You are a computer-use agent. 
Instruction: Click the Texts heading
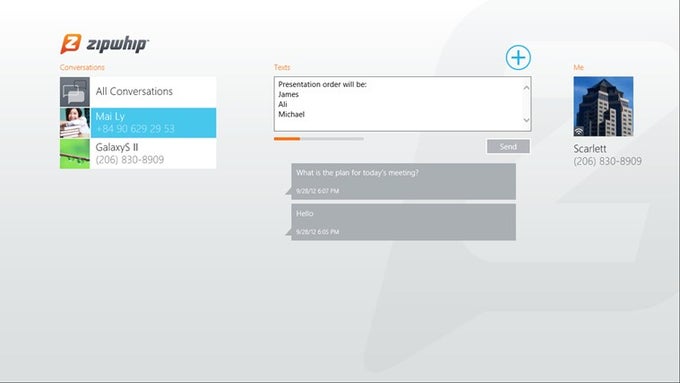point(282,67)
